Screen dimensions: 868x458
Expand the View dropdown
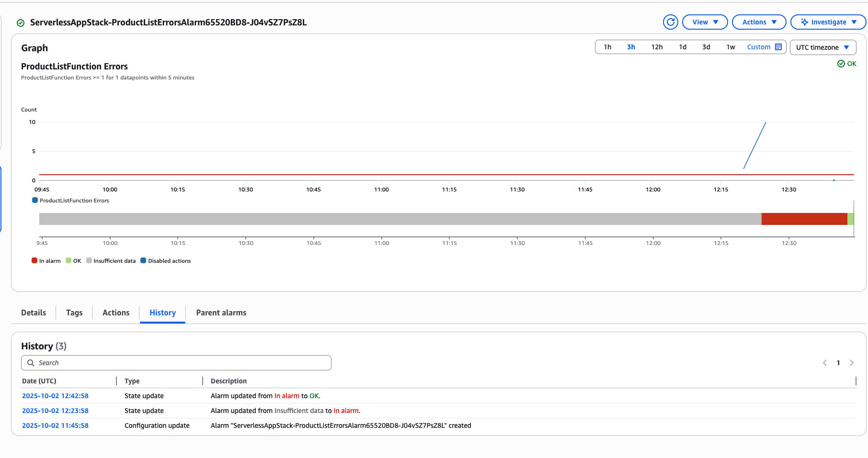coord(705,22)
